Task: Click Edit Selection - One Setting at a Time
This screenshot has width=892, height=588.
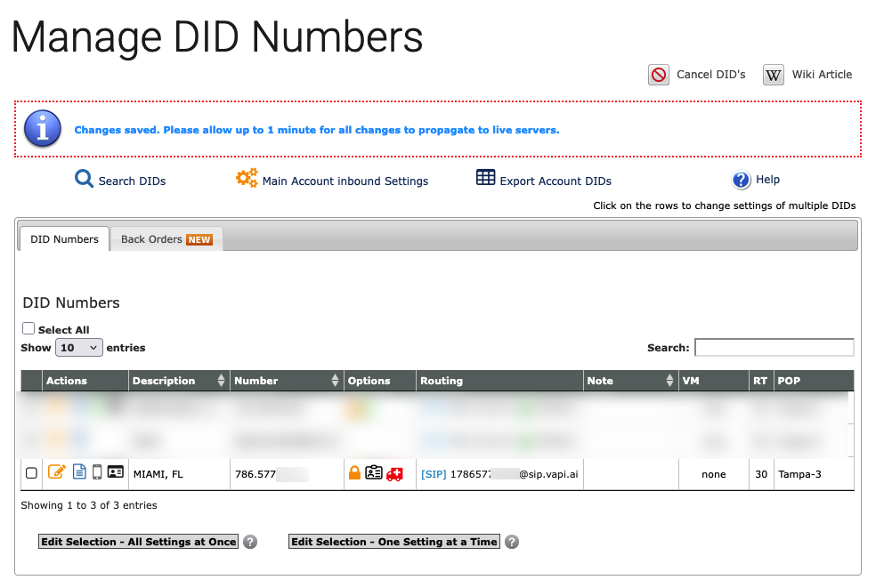Action: (x=393, y=542)
